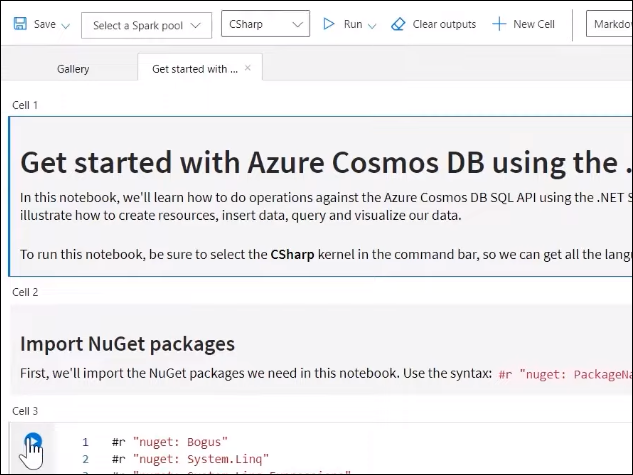Select the Get started with notebook tab
The width and height of the screenshot is (633, 475).
click(194, 69)
